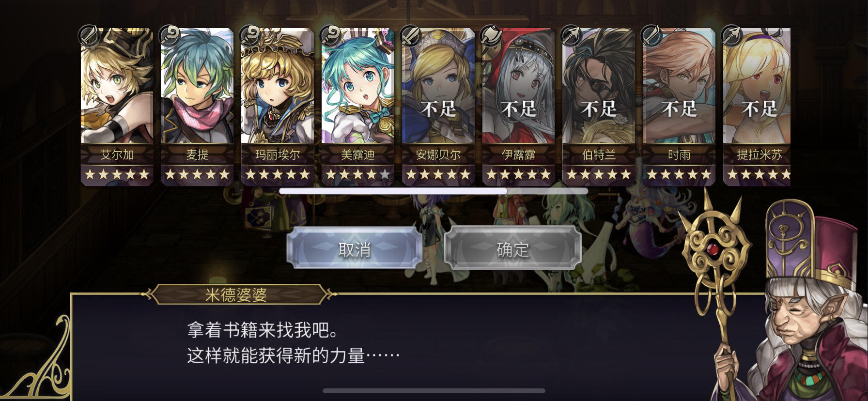
Task: Select the 艾尔加 character card
Action: [117, 107]
